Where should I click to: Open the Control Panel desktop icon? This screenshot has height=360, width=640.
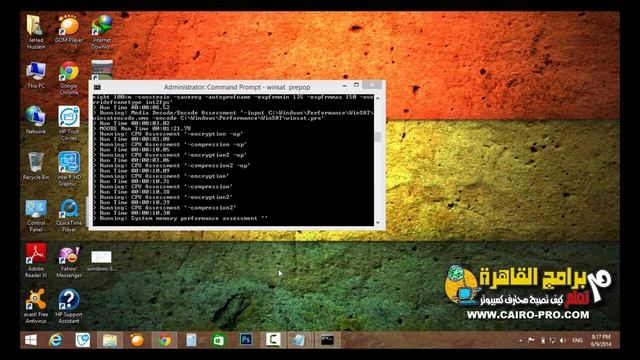pos(36,215)
